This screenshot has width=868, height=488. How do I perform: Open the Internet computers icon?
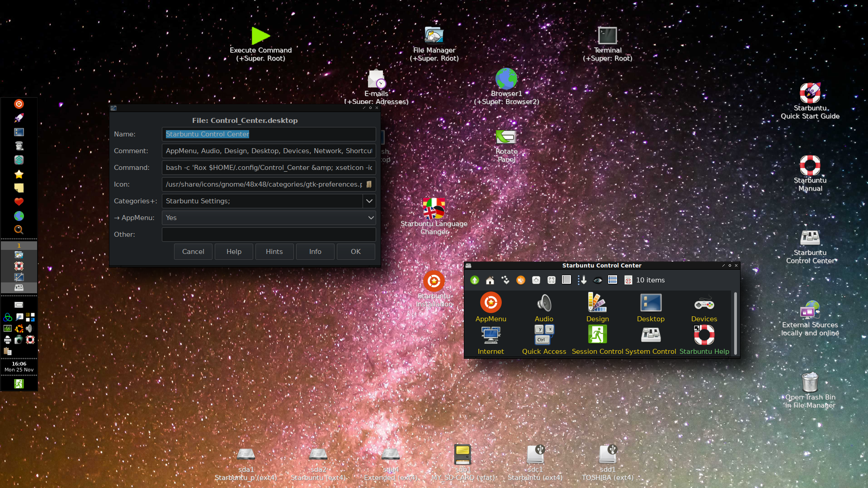pyautogui.click(x=491, y=340)
